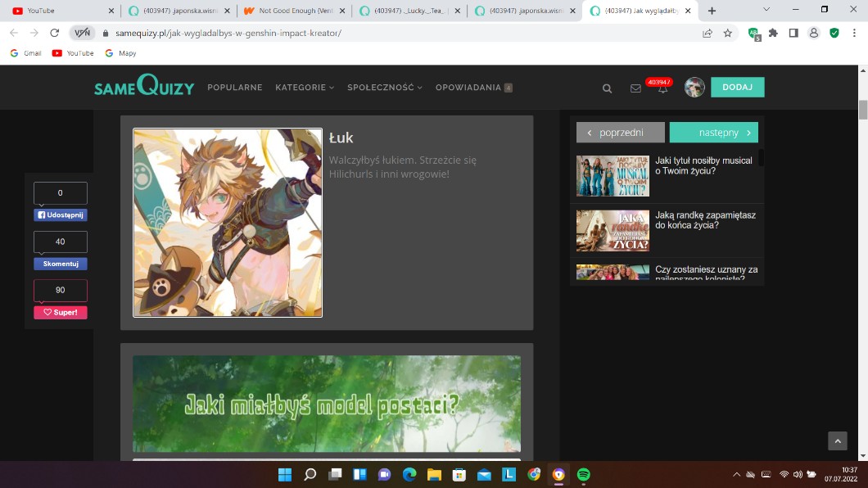Open browser extensions puzzle icon
The image size is (868, 488).
tap(773, 33)
